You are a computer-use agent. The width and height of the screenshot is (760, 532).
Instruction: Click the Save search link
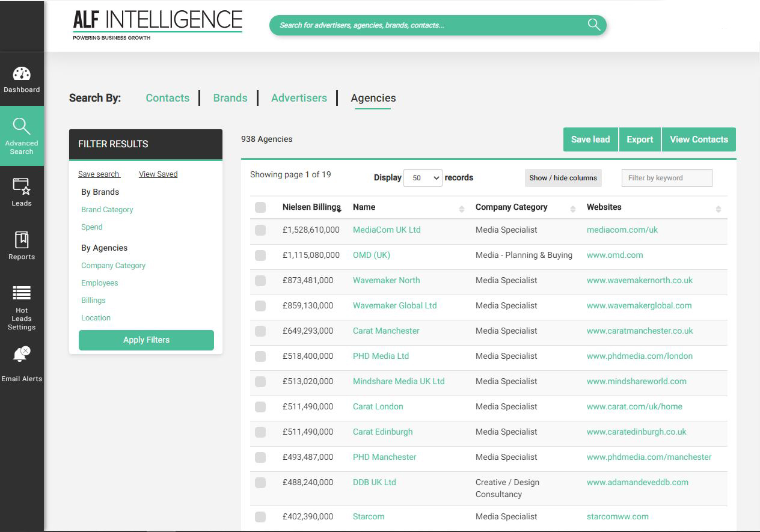point(99,174)
